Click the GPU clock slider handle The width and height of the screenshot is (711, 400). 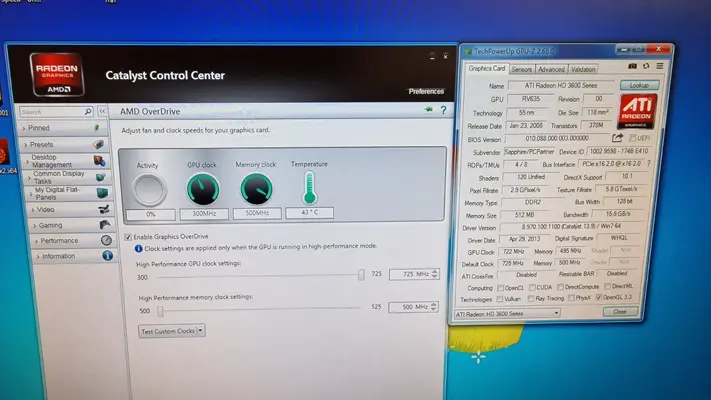point(361,273)
